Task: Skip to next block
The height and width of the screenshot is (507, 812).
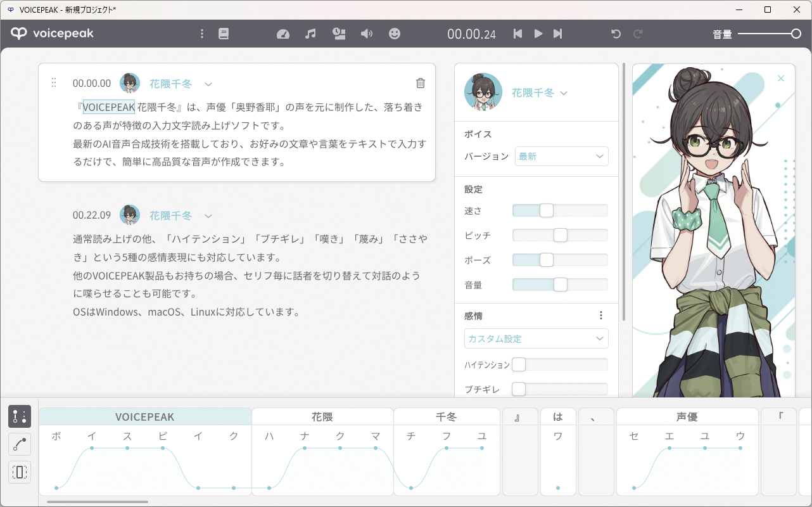Action: [557, 34]
